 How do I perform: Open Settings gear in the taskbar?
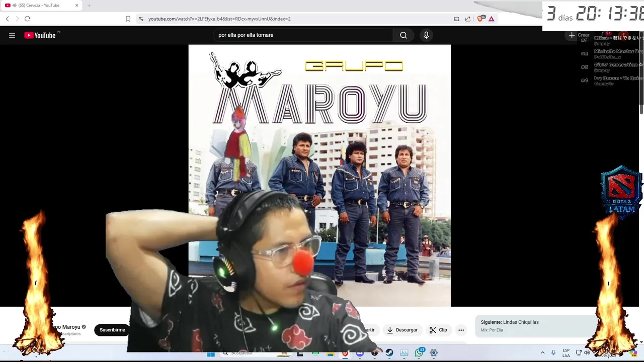coord(434,353)
